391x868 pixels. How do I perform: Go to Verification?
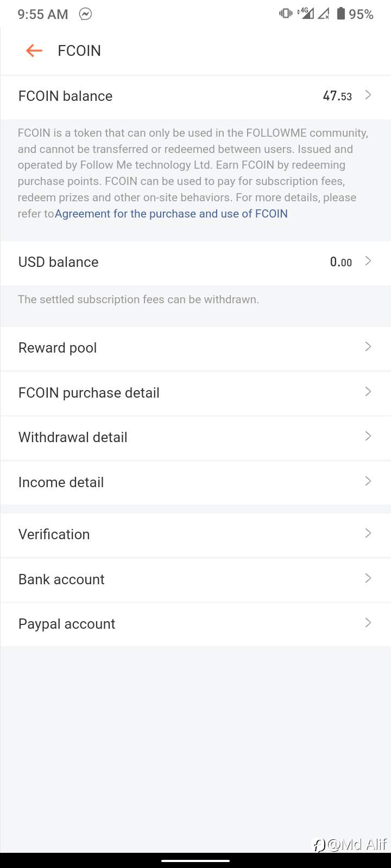click(x=195, y=534)
